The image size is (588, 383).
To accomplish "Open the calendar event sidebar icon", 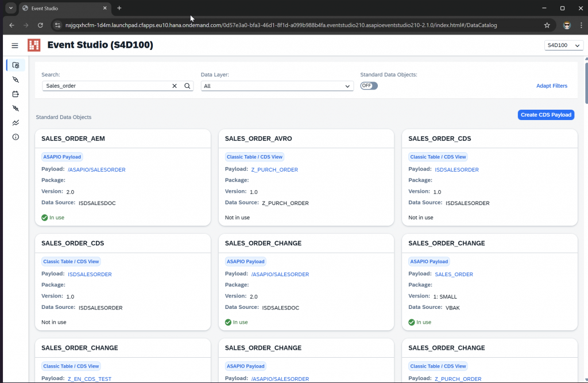I will coord(16,94).
